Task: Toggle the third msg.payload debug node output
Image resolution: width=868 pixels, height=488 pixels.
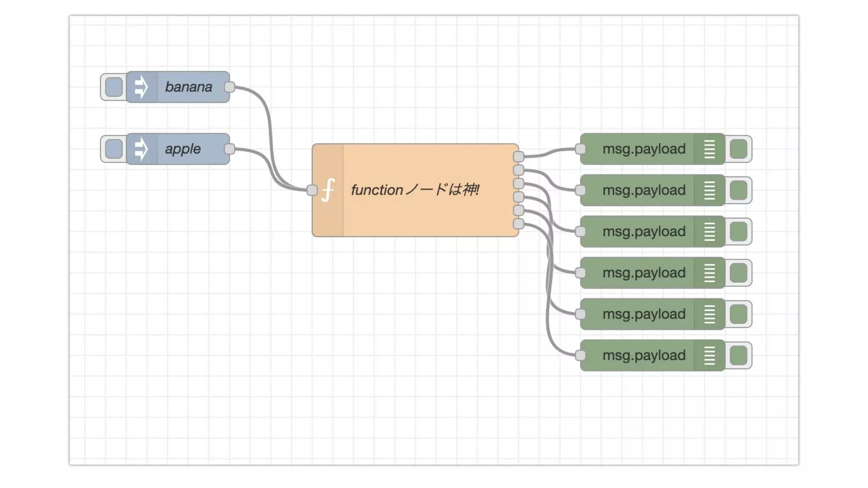Action: click(738, 231)
